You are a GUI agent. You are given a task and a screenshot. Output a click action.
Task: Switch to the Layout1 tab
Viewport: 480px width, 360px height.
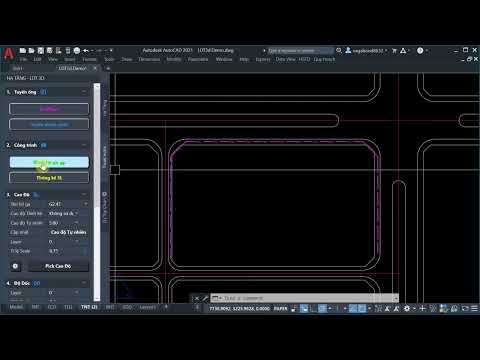pyautogui.click(x=147, y=307)
